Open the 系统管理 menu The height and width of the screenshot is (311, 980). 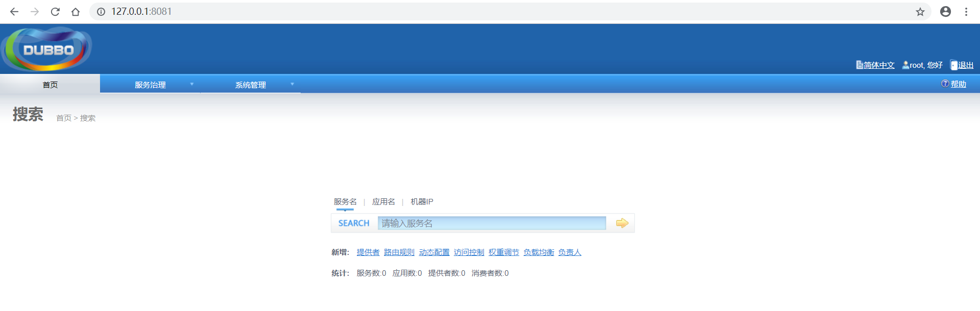tap(251, 85)
